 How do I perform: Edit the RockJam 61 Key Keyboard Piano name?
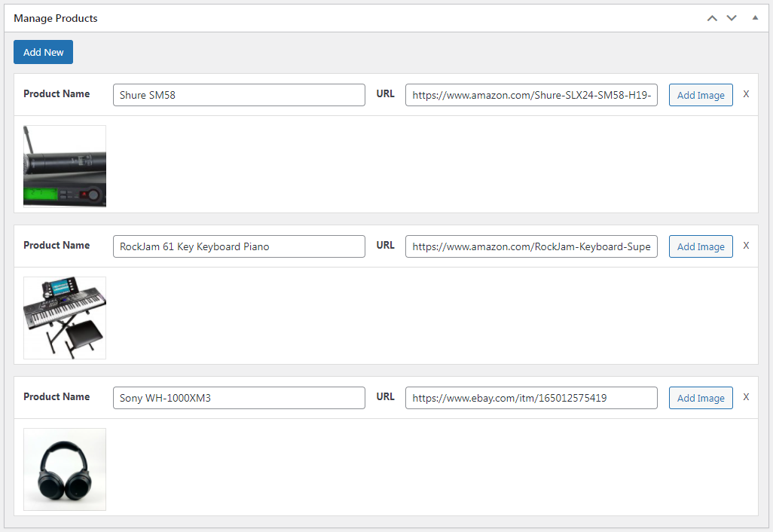point(239,246)
